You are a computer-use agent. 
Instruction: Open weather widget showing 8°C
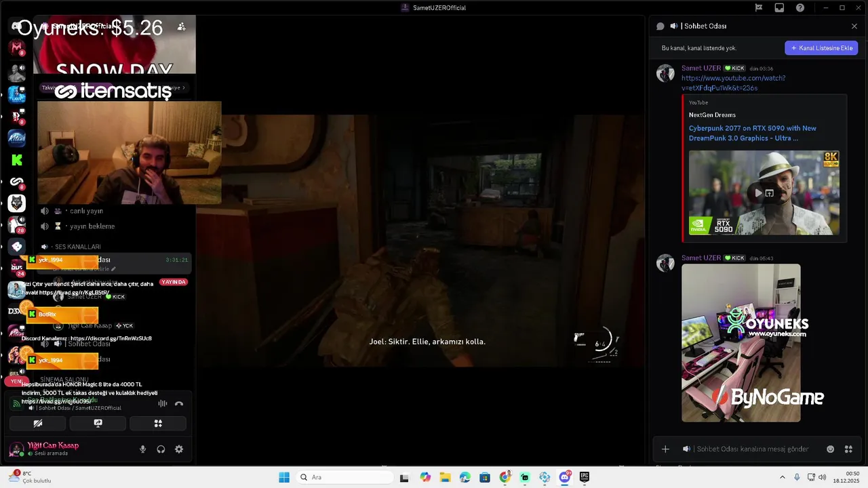click(31, 477)
